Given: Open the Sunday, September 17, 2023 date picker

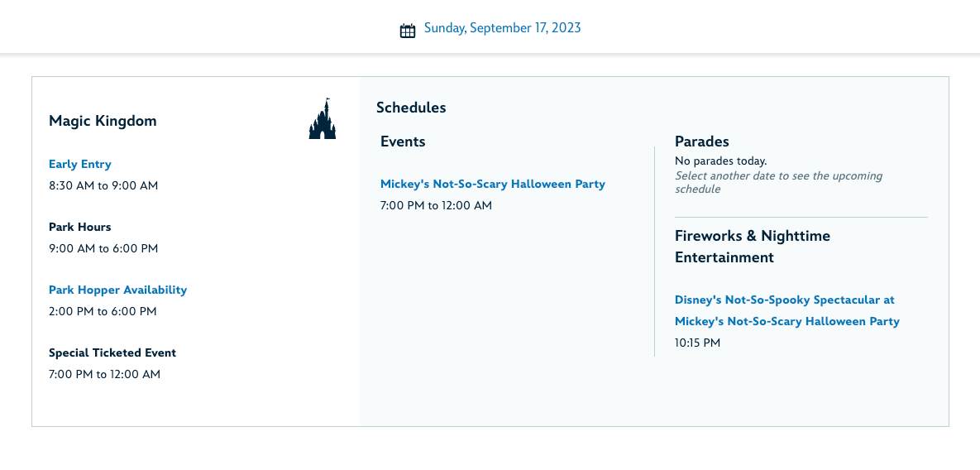Looking at the screenshot, I should pos(502,28).
